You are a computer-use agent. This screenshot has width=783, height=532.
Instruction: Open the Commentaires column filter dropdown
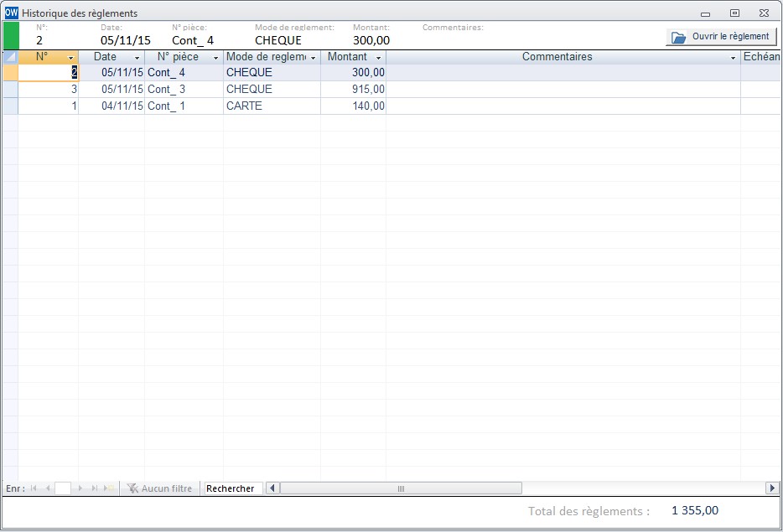click(x=733, y=58)
